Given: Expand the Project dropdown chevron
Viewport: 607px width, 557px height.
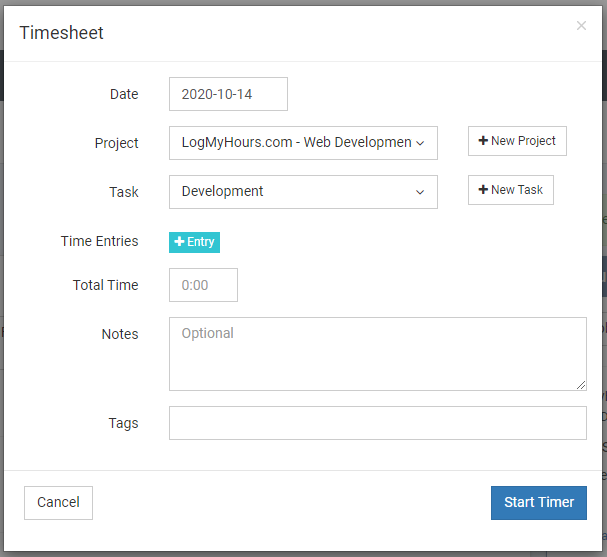Looking at the screenshot, I should tap(420, 143).
